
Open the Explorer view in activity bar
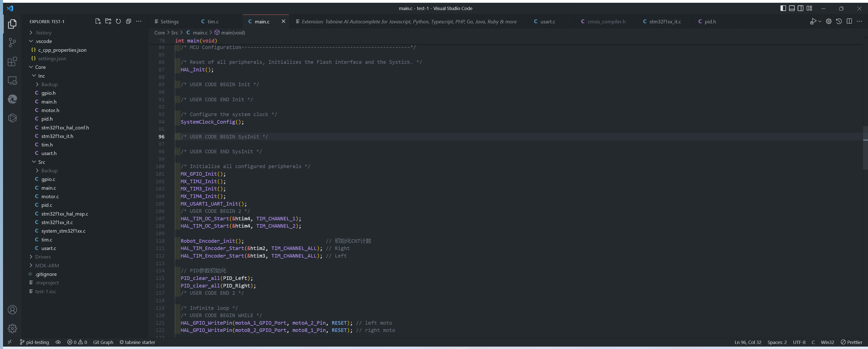13,24
